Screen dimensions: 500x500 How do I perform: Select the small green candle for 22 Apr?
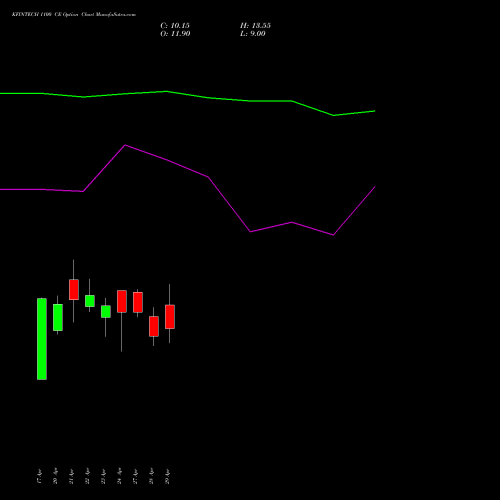[x=90, y=301]
